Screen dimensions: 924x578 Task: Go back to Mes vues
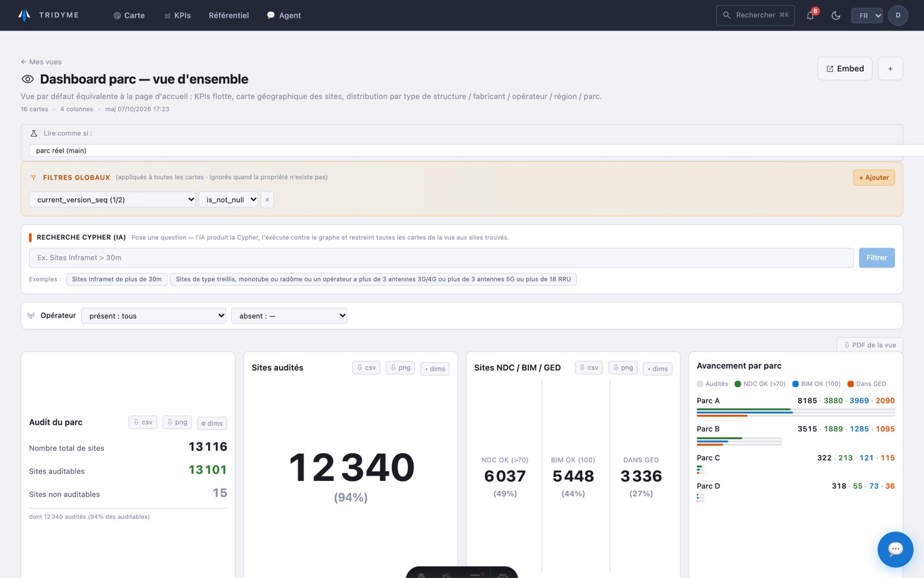41,62
